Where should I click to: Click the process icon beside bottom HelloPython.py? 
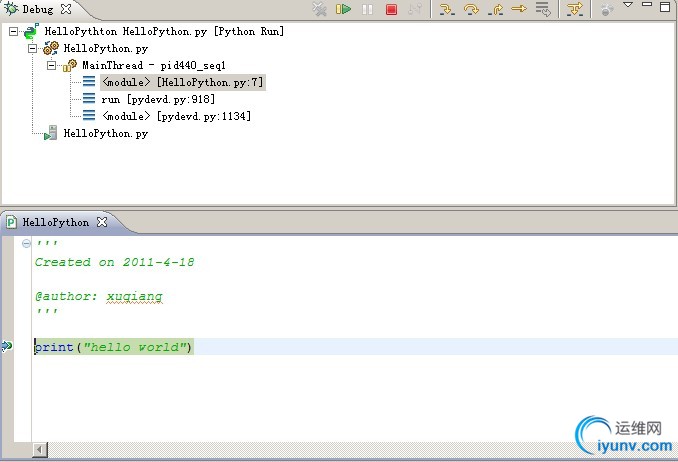[x=51, y=133]
